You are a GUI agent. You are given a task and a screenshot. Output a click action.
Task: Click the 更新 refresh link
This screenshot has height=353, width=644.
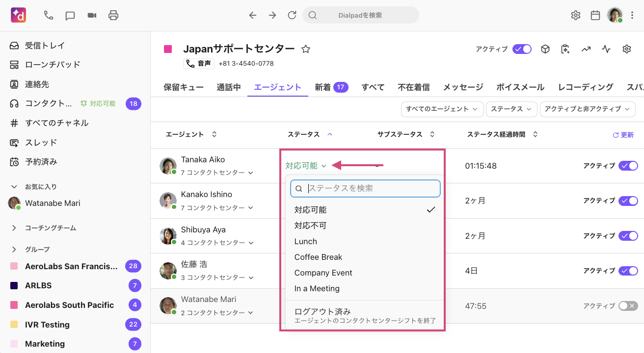pyautogui.click(x=623, y=135)
